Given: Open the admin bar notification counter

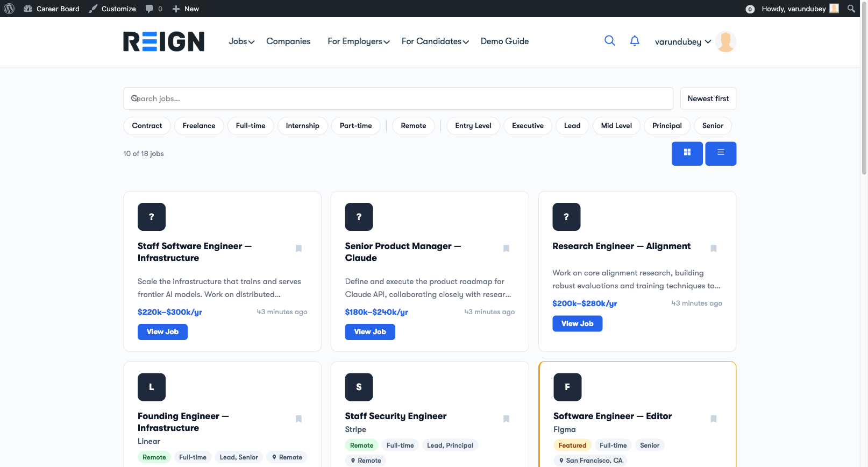Looking at the screenshot, I should pos(750,9).
